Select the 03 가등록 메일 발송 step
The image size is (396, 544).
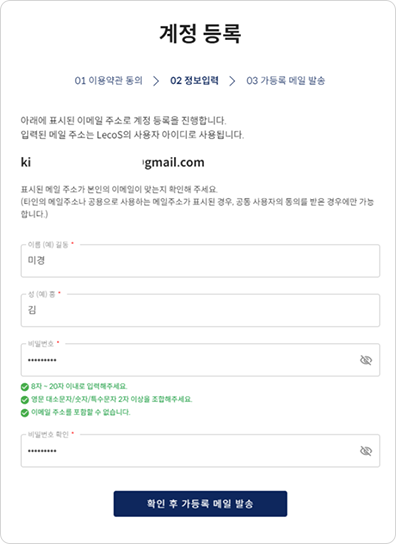pyautogui.click(x=286, y=80)
